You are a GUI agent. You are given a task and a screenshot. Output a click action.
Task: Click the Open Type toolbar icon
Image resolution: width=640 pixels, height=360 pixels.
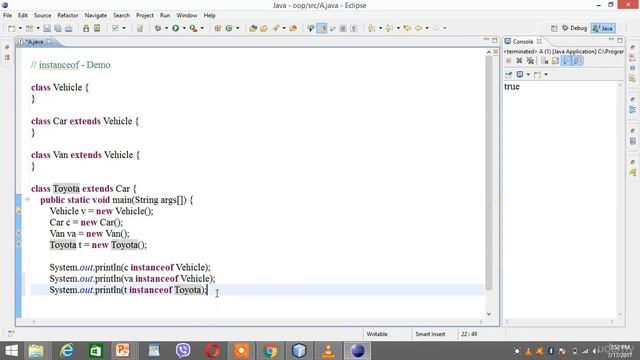tap(253, 28)
